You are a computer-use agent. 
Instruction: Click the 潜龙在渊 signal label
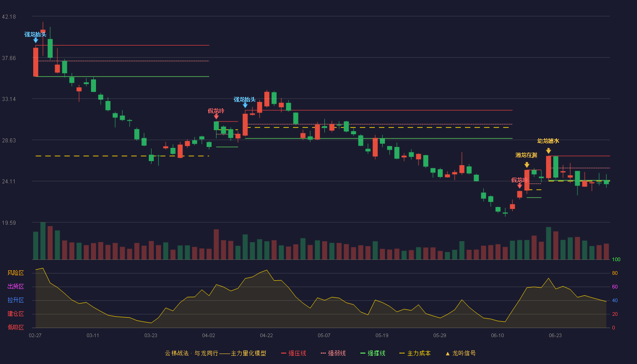click(x=526, y=155)
